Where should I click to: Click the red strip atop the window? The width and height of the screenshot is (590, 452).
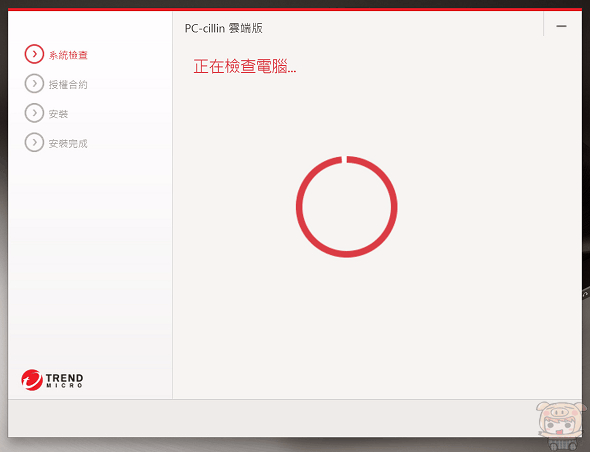295,9
